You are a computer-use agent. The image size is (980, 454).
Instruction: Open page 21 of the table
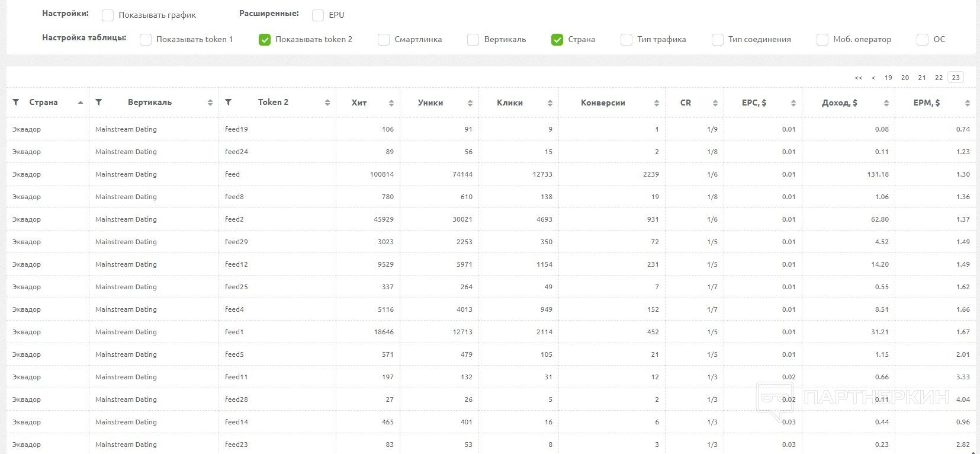coord(922,78)
